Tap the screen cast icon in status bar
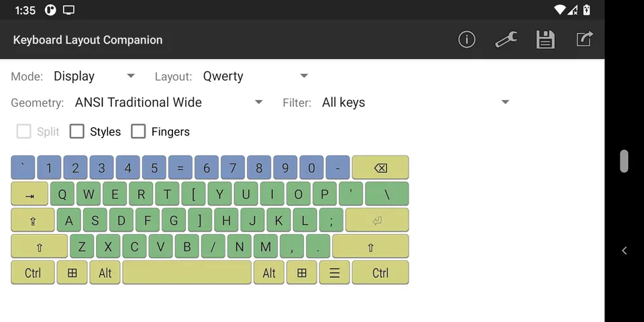 tap(68, 10)
